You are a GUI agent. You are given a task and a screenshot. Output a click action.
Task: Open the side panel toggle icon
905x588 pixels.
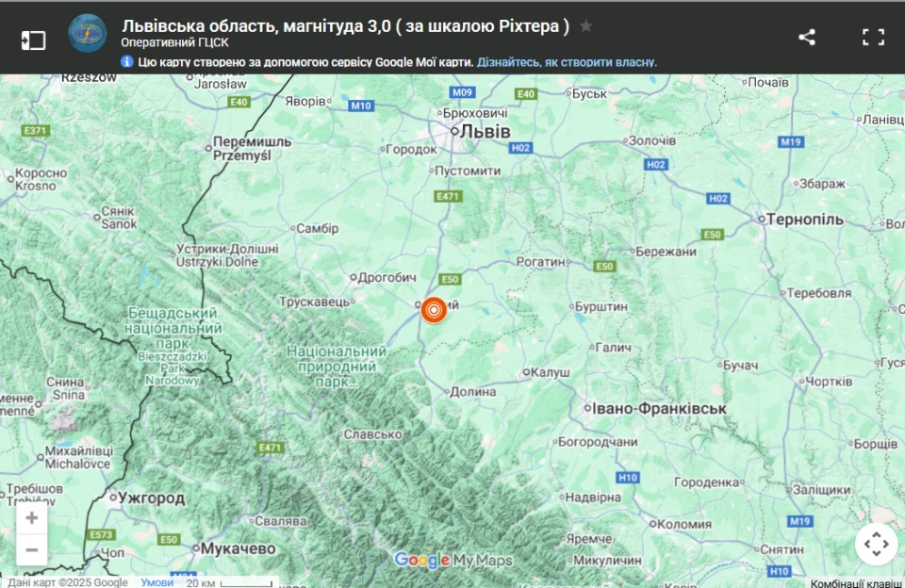tap(33, 40)
